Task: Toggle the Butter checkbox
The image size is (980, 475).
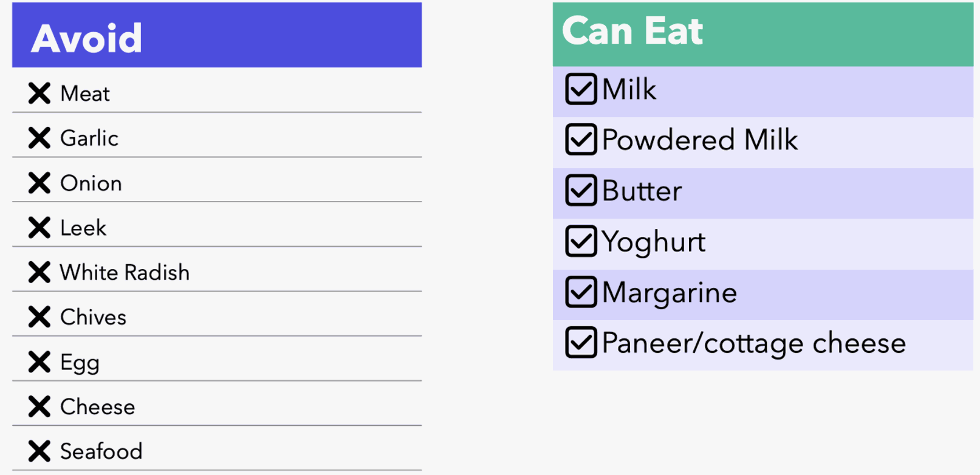Action: click(581, 191)
